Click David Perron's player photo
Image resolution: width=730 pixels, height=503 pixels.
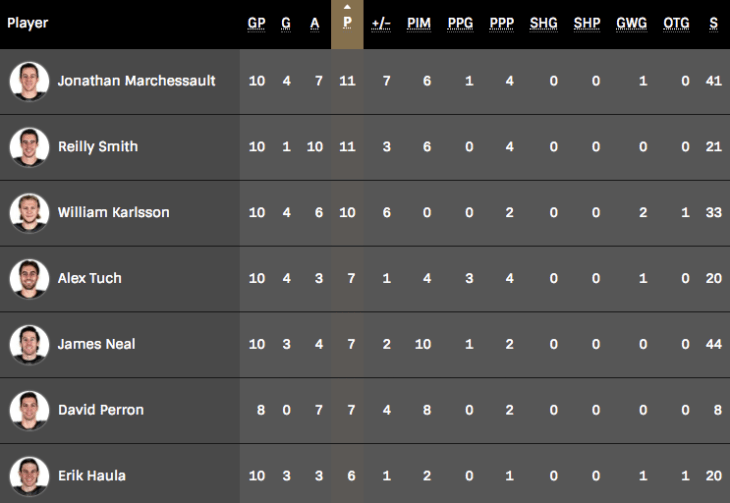(29, 410)
